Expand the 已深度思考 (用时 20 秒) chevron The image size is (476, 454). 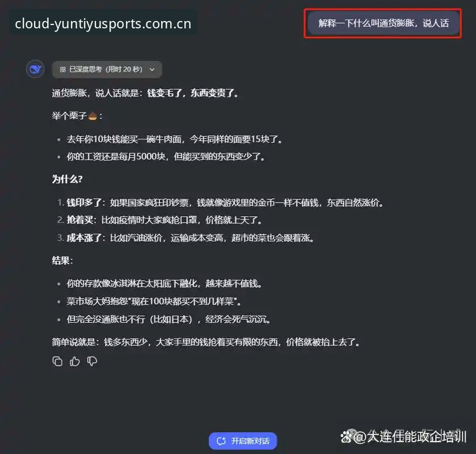[152, 70]
